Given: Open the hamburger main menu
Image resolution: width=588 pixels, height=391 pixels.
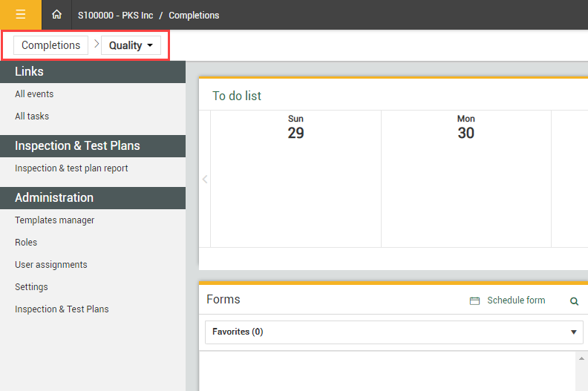Looking at the screenshot, I should pos(21,15).
